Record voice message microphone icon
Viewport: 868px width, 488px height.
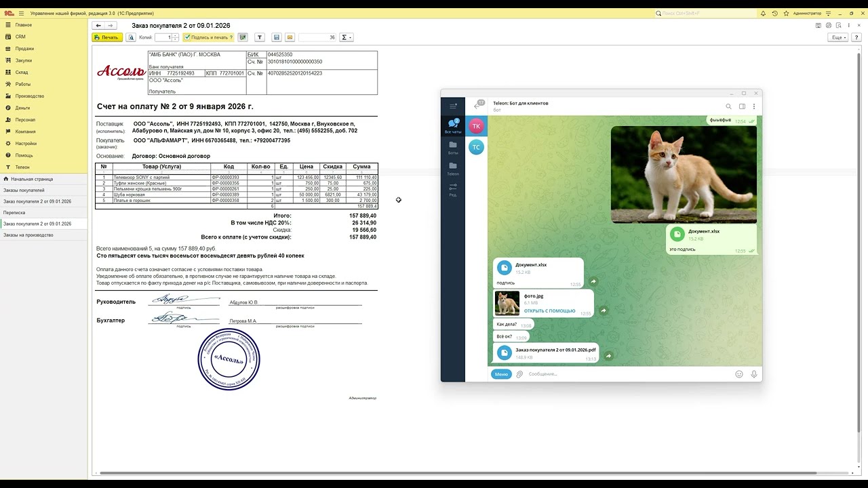(x=754, y=374)
